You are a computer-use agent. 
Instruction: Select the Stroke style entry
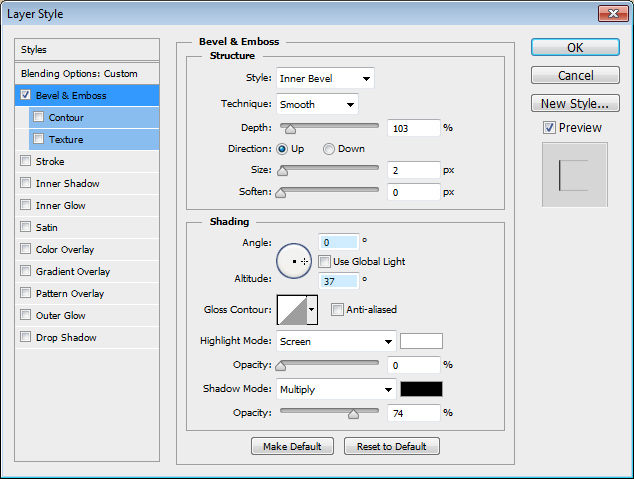tap(50, 162)
